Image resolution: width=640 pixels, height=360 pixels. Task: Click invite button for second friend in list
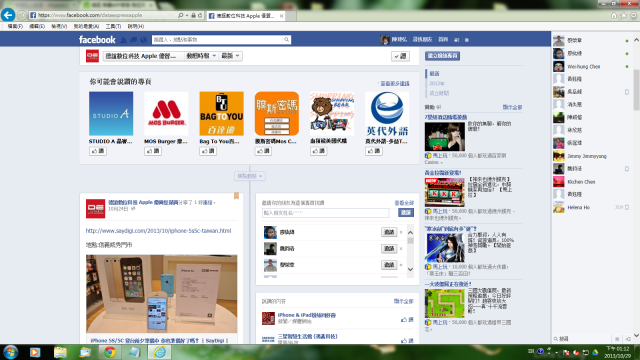click(389, 248)
